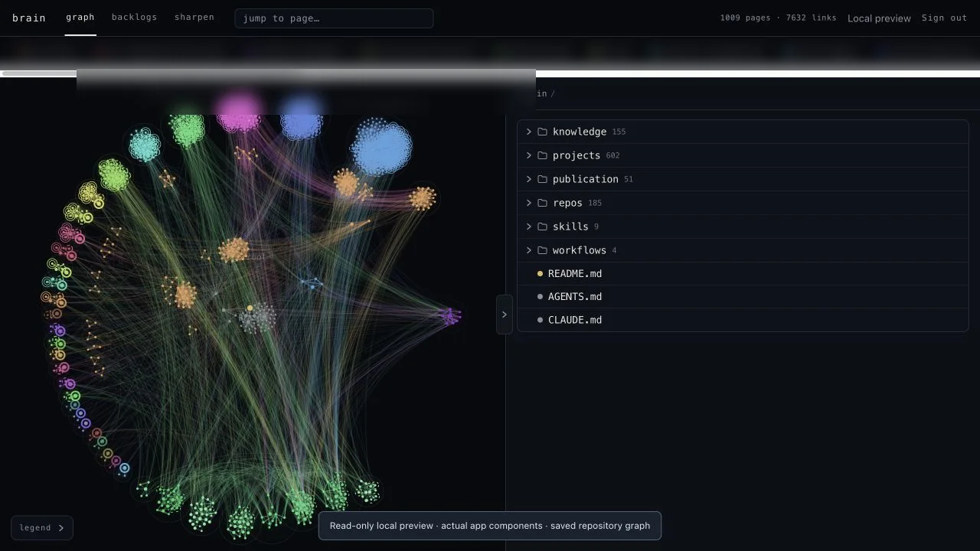Click the 9 count next to skills

point(596,227)
